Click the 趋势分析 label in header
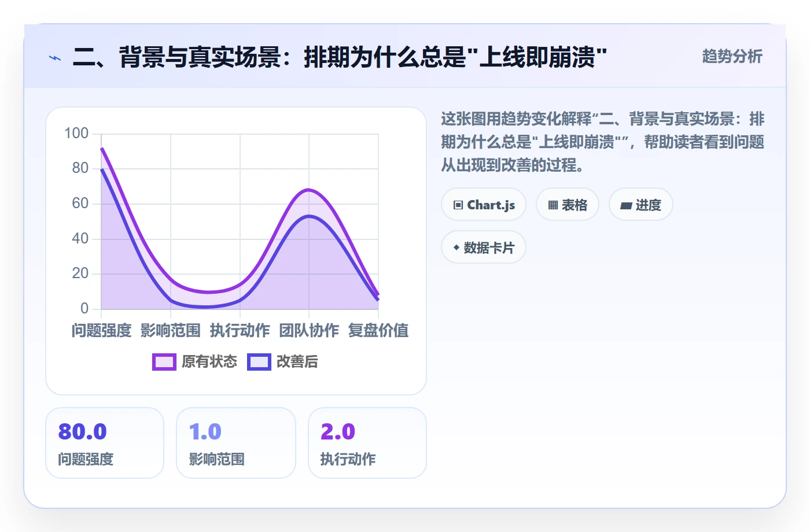 [732, 57]
